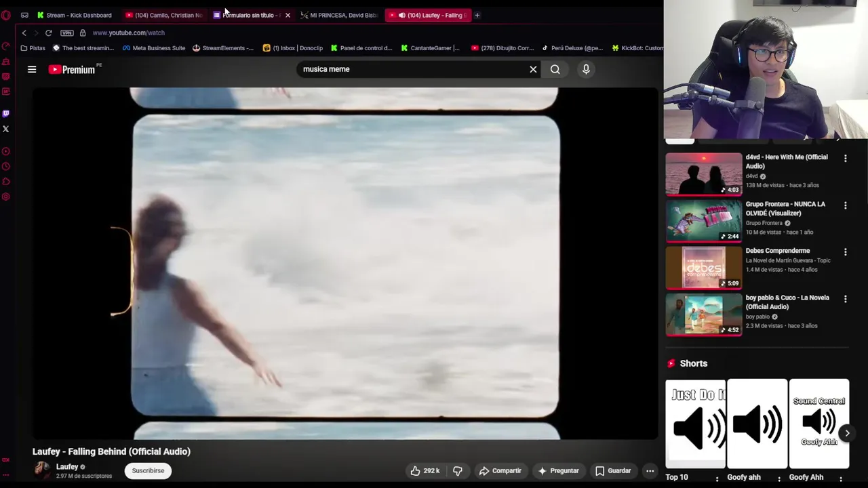868x488 pixels.
Task: Open the Opera sidebar player icon
Action: point(6,152)
